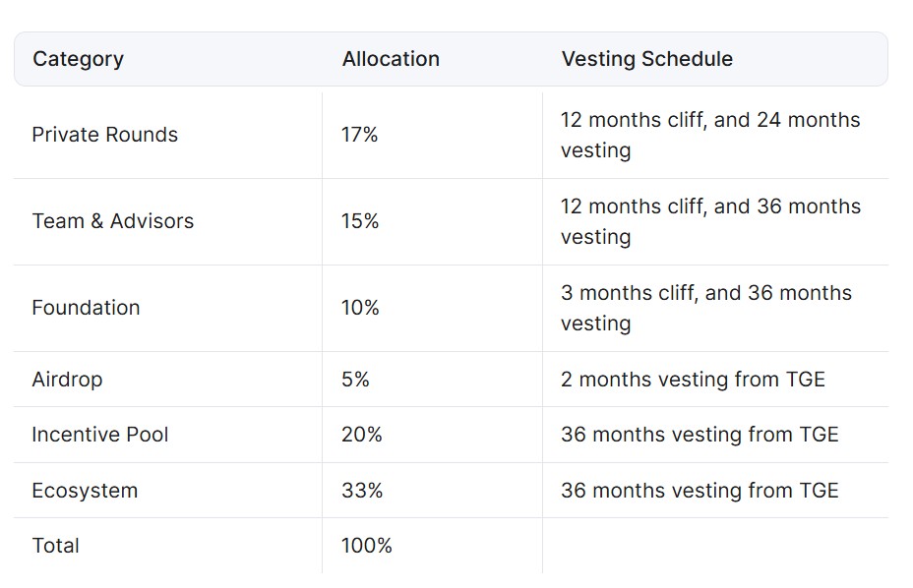
Task: Select the 12 months cliff, 24 months vesting text
Action: tap(709, 135)
